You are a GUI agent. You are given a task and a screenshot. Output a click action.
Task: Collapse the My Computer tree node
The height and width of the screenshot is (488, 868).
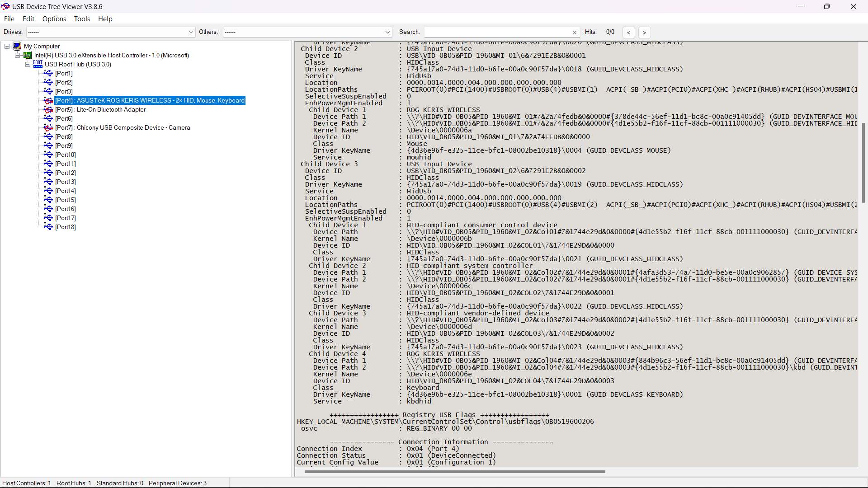coord(7,46)
